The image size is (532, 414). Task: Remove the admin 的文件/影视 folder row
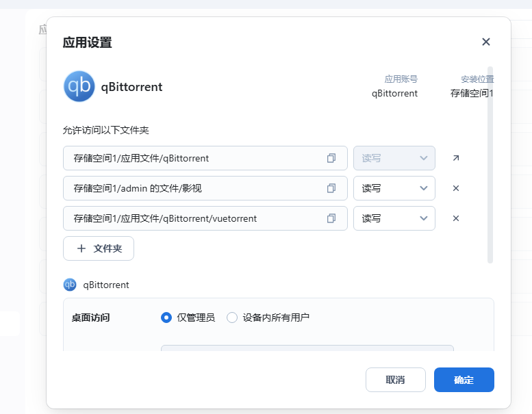tap(456, 188)
